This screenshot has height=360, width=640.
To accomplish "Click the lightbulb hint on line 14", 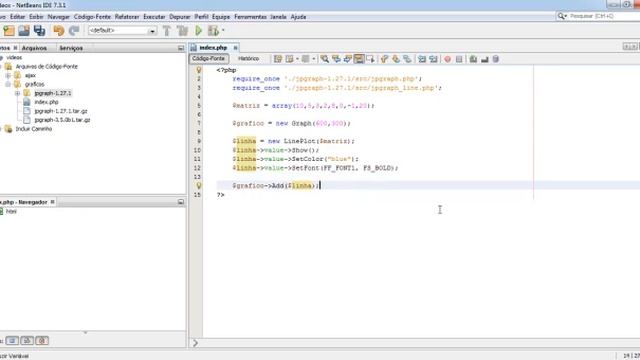I will (x=199, y=186).
